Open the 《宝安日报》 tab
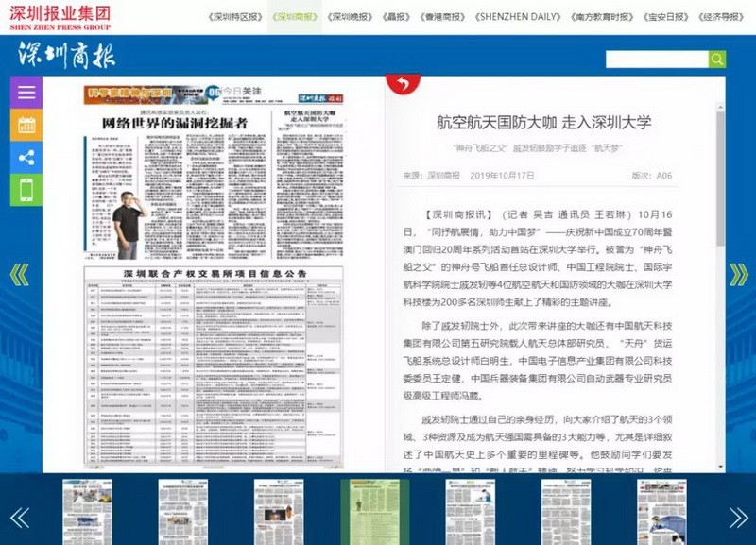 pos(666,17)
